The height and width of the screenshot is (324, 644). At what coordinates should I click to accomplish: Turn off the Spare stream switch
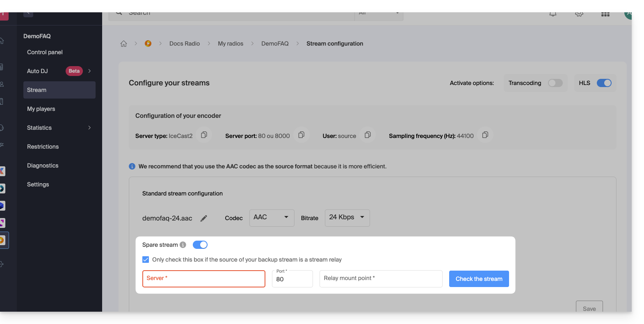[x=200, y=245]
